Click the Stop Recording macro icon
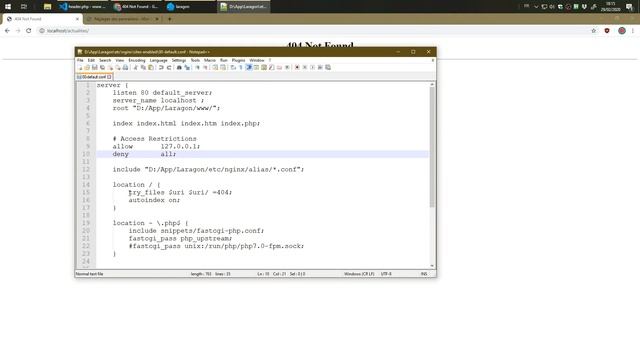Screen dimensions: 640x360 pos(305,67)
